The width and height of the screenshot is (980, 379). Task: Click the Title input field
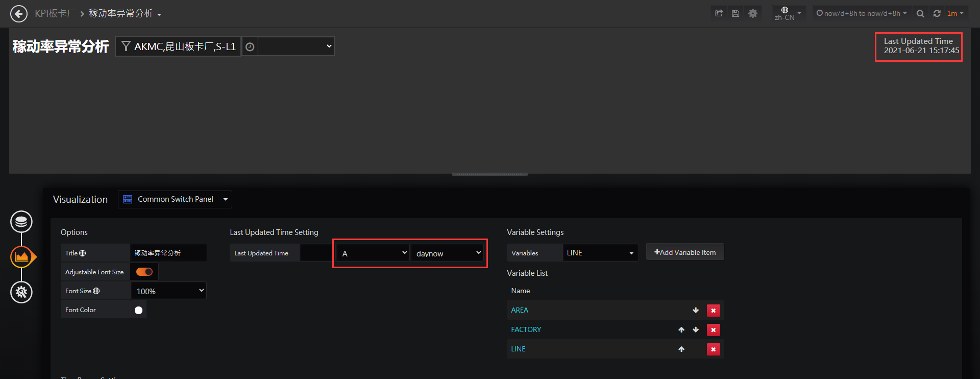tap(168, 253)
